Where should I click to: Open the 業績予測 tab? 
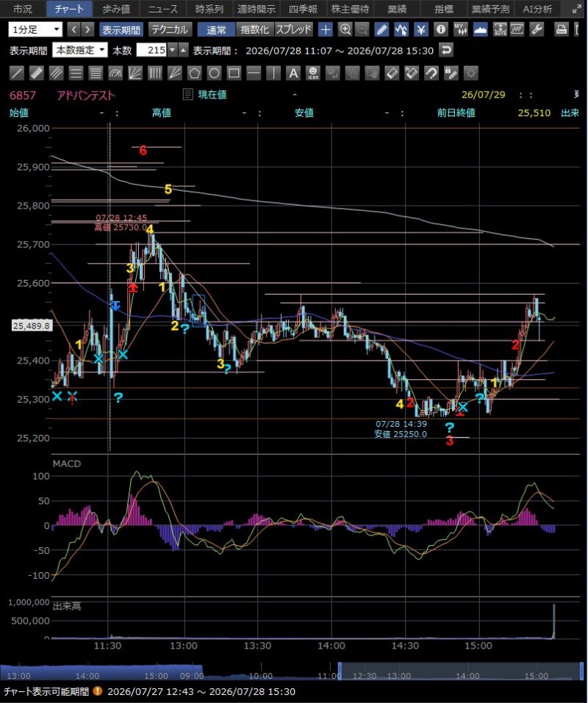coord(490,9)
